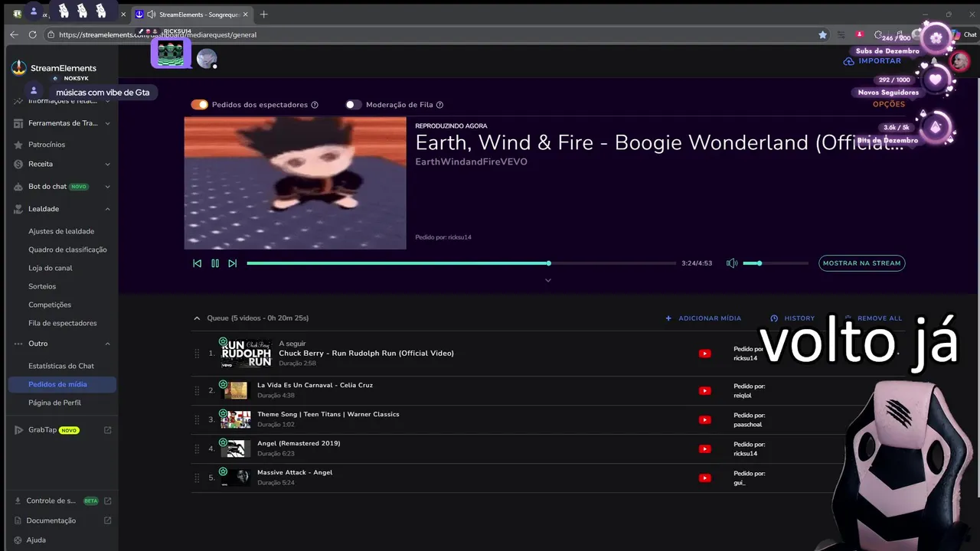Toggle Pedidos dos espectadores switch
The width and height of the screenshot is (980, 551).
[200, 105]
